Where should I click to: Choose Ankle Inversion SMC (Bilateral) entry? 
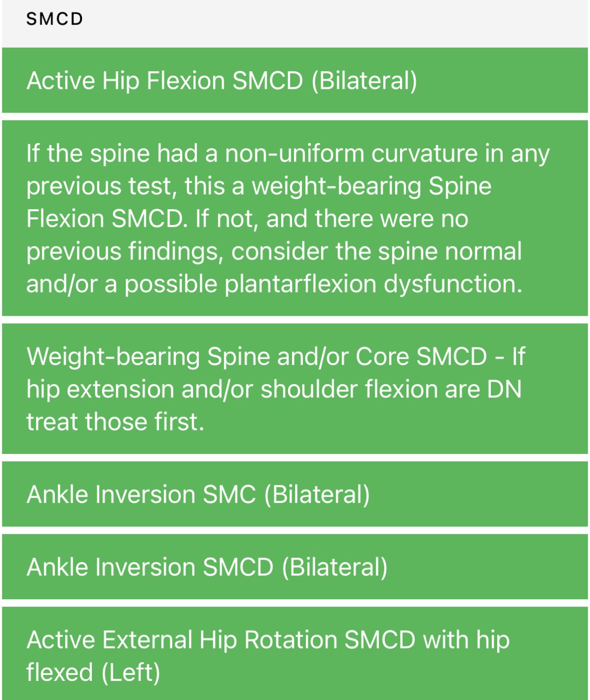[x=295, y=494]
